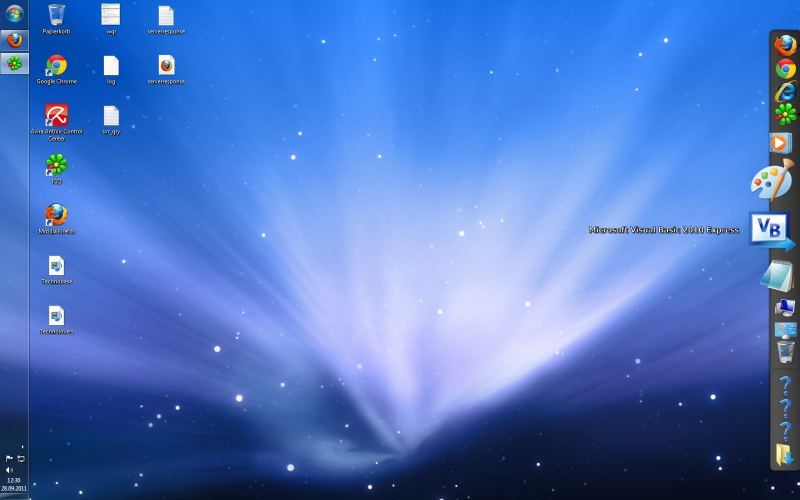Select the Technolovers playlist file
This screenshot has height=500, width=800.
click(57, 319)
